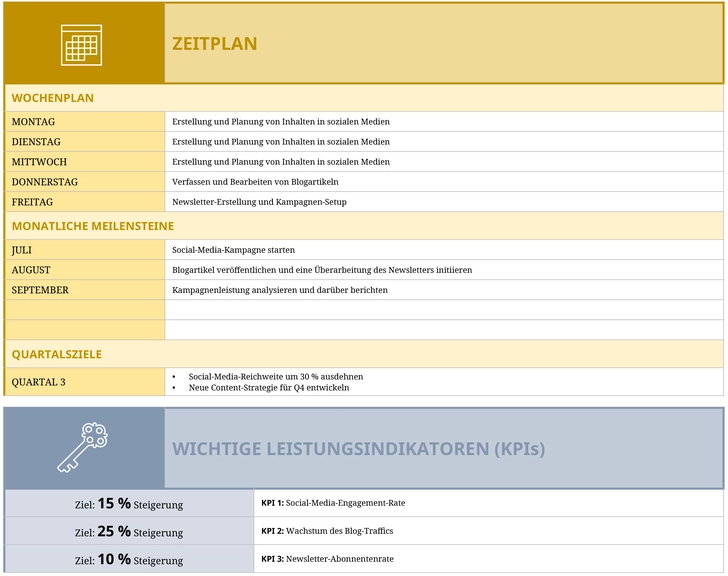Click 'KPI 2: Wachstum des Blog-Traffics' text
Viewport: 728px width, 576px height.
[x=327, y=531]
